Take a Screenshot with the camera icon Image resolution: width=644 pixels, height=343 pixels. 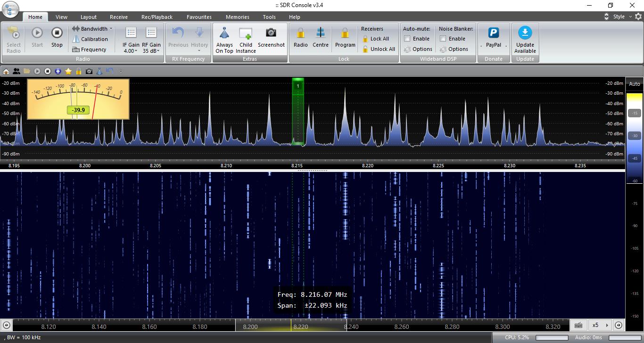point(271,33)
